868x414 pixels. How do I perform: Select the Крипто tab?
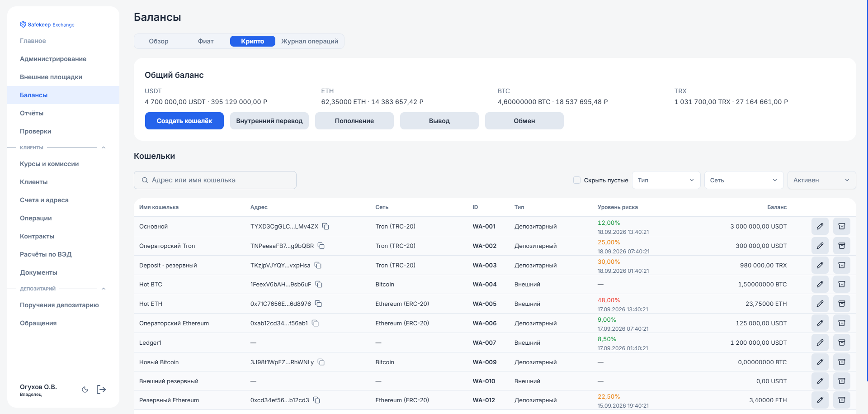[x=253, y=41]
